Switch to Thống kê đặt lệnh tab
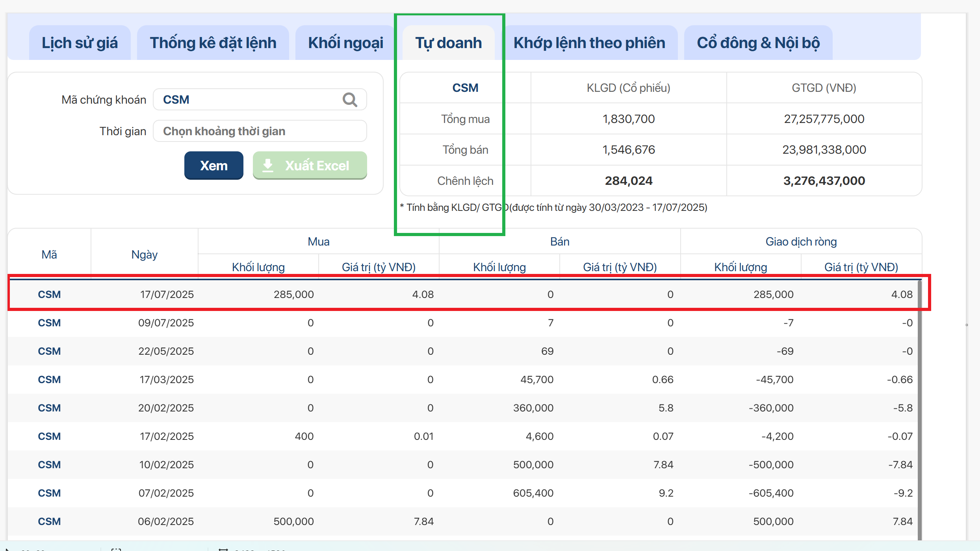Image resolution: width=980 pixels, height=551 pixels. [x=213, y=43]
